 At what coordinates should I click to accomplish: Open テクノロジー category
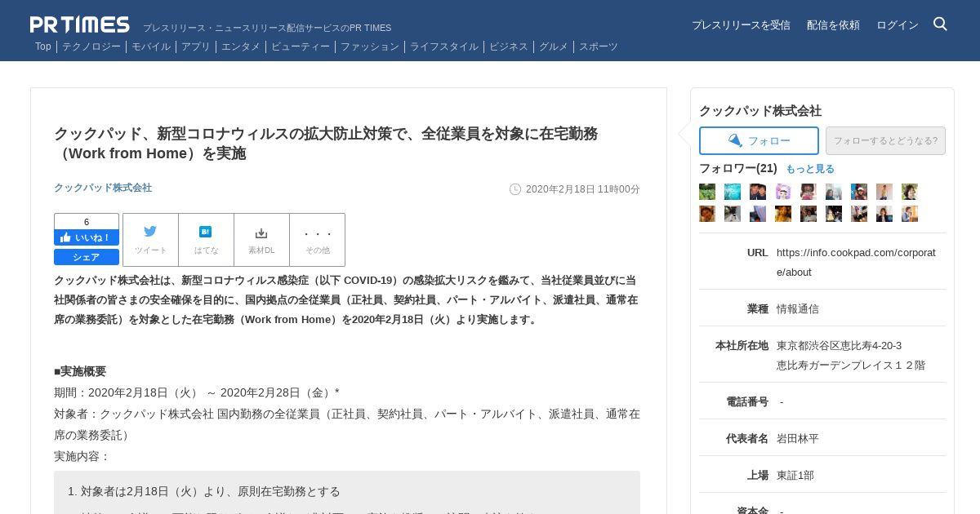pyautogui.click(x=91, y=47)
